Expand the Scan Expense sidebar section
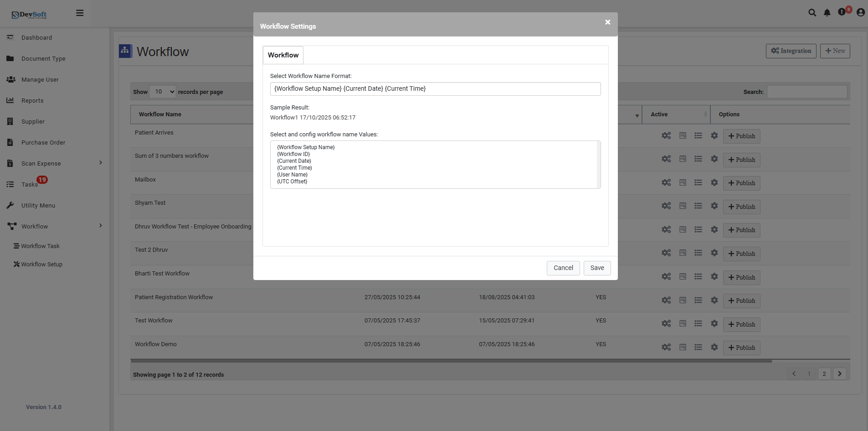 tap(41, 163)
